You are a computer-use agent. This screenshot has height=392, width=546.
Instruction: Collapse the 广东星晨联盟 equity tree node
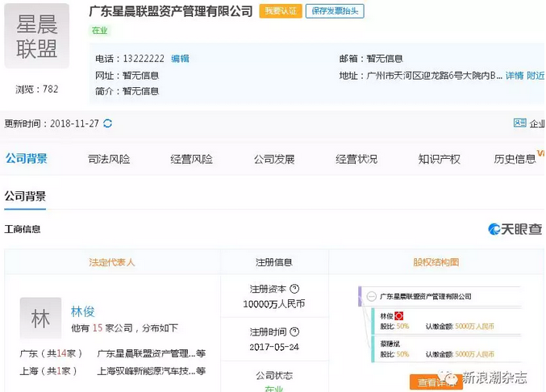coord(372,296)
